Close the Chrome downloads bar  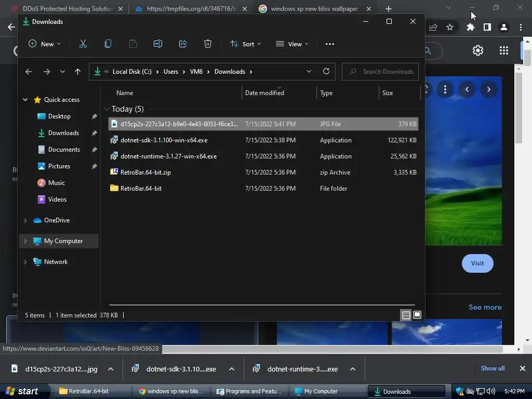[523, 368]
